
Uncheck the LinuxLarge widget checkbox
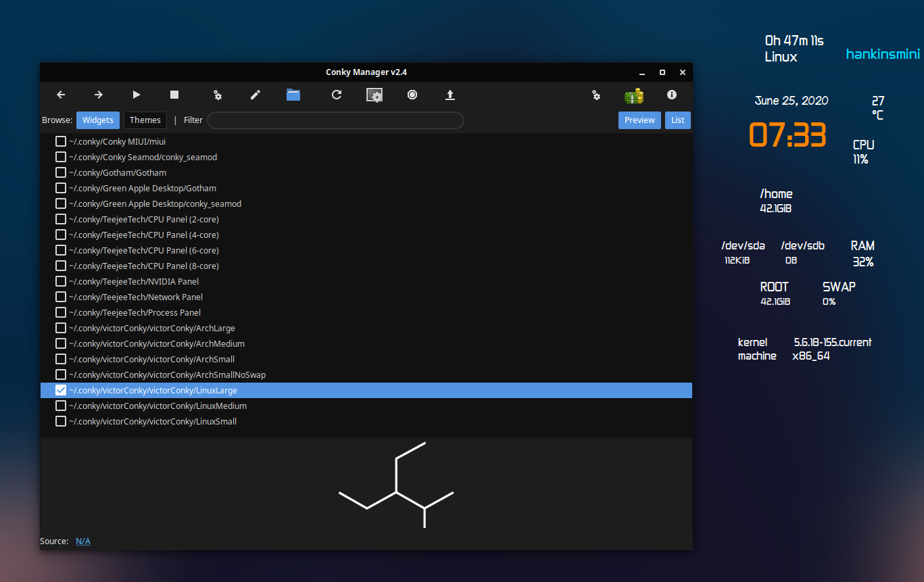(61, 390)
